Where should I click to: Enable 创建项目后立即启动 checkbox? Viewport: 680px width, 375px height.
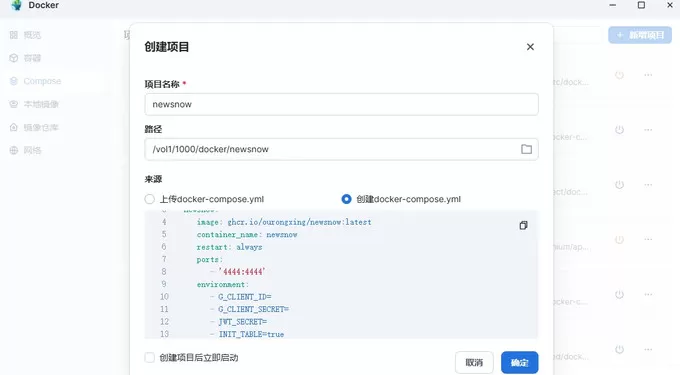coord(150,358)
